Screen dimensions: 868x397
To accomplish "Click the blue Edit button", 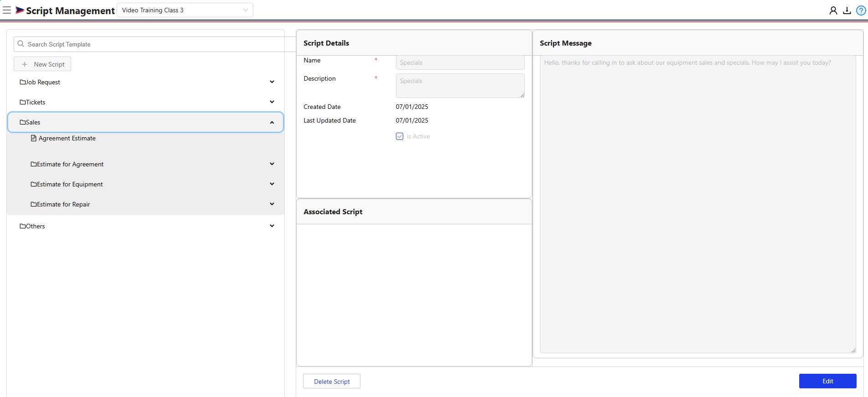I will (827, 381).
